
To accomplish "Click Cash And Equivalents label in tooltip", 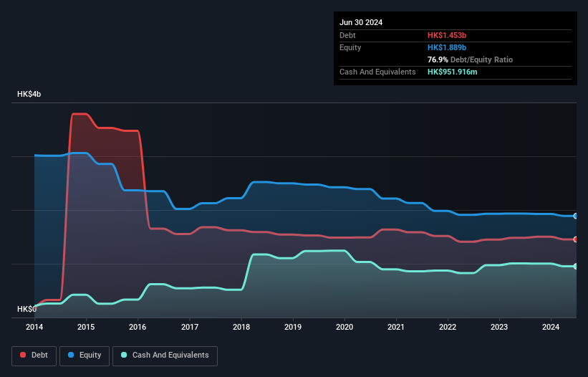I will (x=377, y=72).
